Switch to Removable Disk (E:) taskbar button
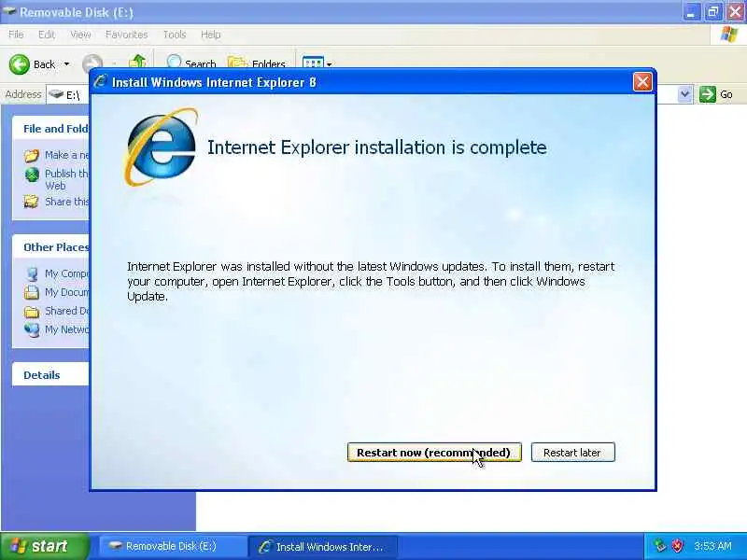 click(173, 546)
